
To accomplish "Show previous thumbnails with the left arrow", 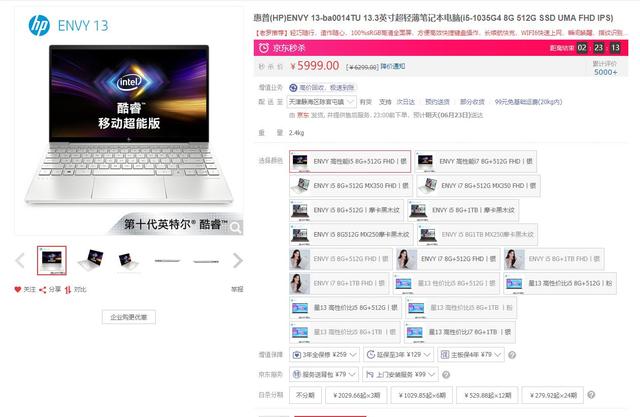I will [20, 260].
